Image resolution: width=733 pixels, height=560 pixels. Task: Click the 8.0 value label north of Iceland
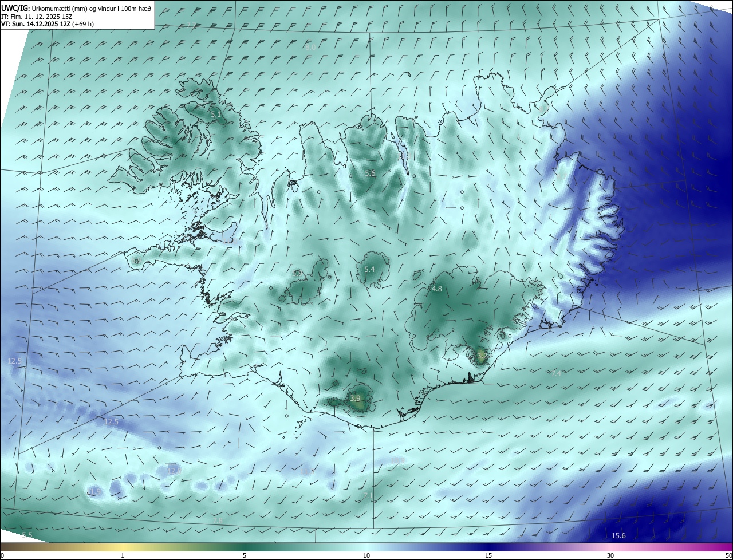pos(310,46)
